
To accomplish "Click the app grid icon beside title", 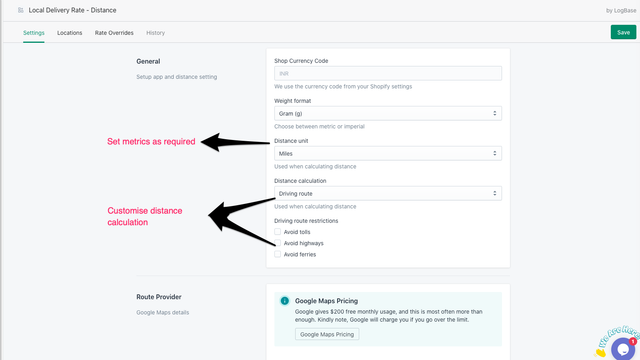I will (x=20, y=10).
